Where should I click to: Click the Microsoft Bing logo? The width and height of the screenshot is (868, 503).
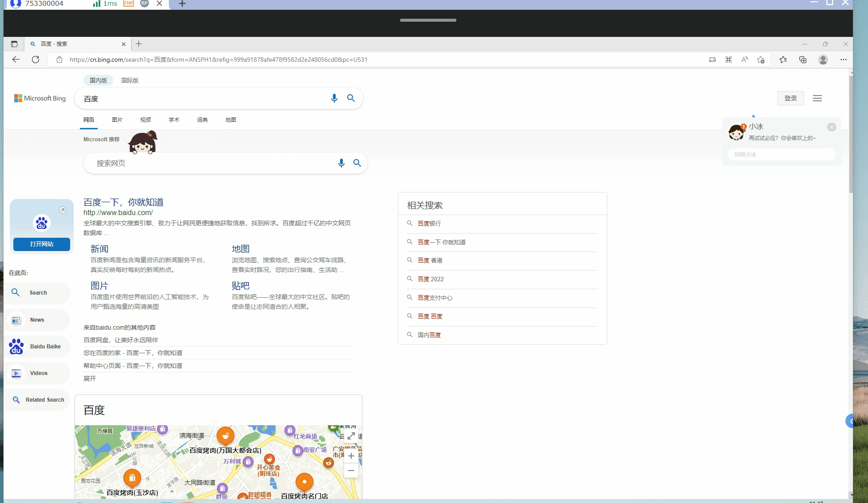[x=40, y=98]
